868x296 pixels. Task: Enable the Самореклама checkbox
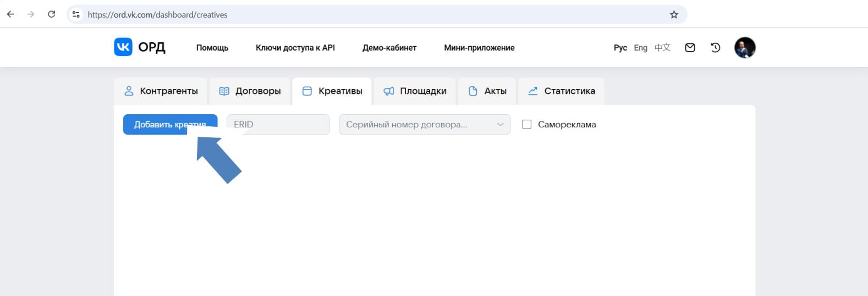pos(526,125)
